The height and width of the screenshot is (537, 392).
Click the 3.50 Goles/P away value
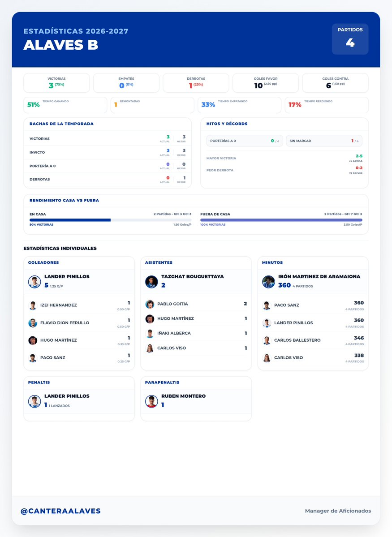coord(353,225)
